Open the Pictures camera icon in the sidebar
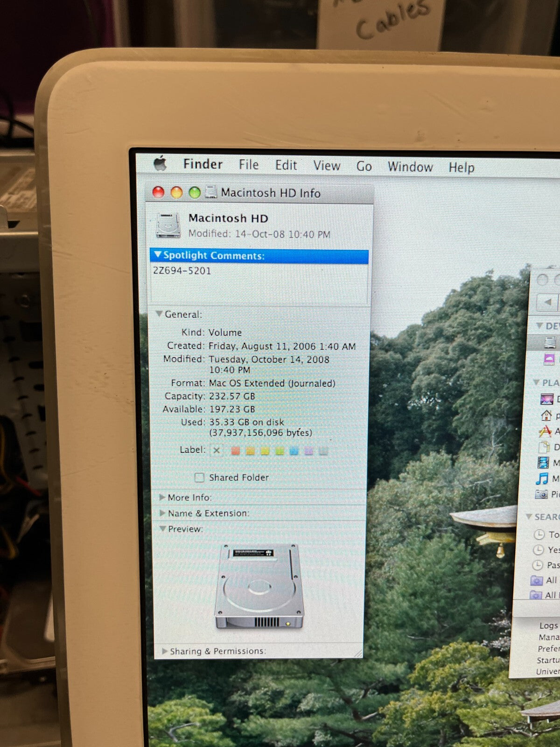This screenshot has height=747, width=560. 542,494
